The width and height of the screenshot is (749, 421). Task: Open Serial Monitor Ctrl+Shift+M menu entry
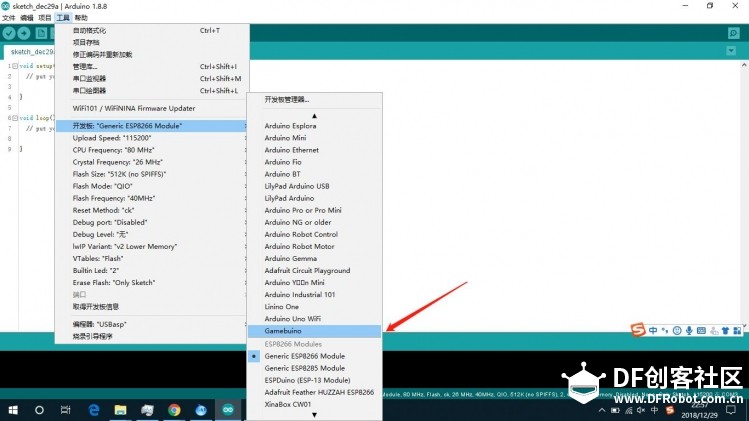[x=151, y=78]
